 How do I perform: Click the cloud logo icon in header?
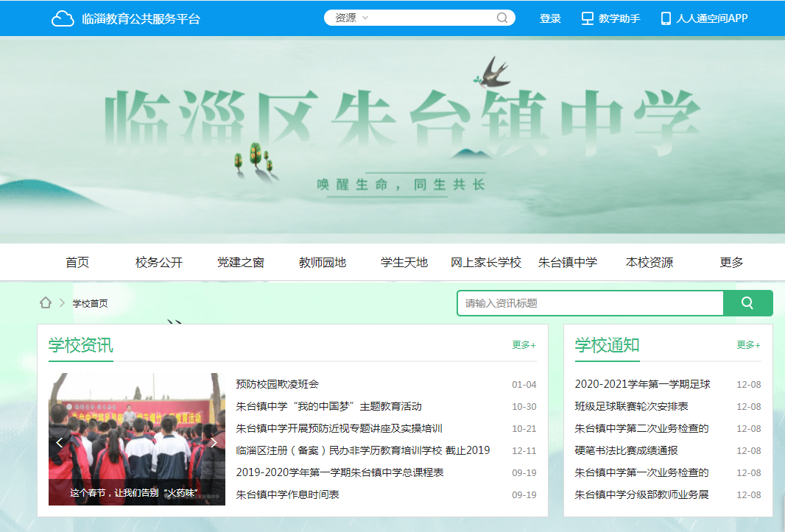(63, 18)
